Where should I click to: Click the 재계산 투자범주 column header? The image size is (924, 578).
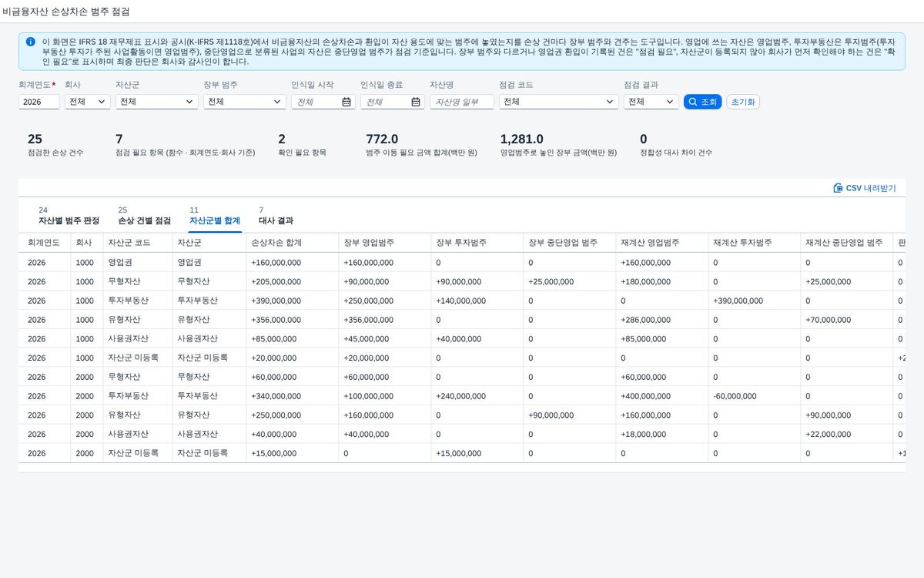pos(755,243)
